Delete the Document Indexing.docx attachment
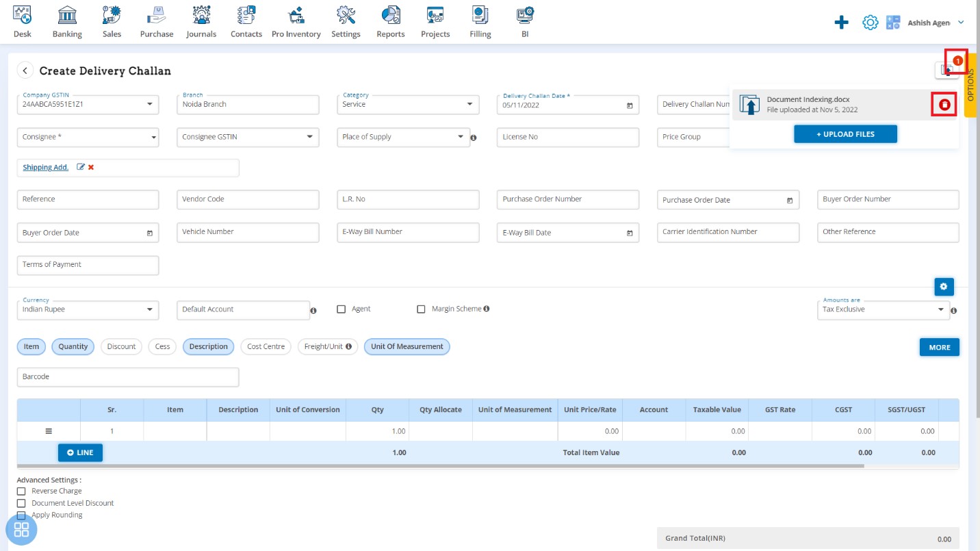980x551 pixels. 944,105
